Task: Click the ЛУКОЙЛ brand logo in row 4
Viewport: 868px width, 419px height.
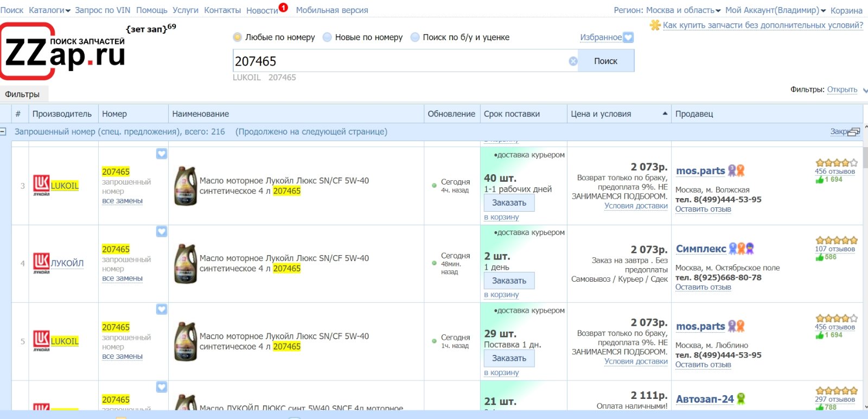Action: (41, 263)
